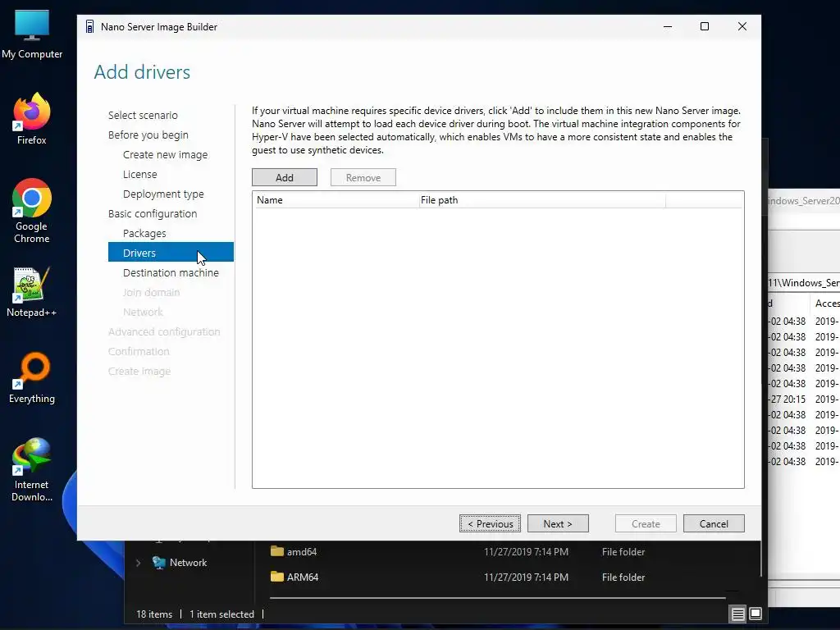Open the Deployment type step
840x630 pixels.
click(163, 194)
